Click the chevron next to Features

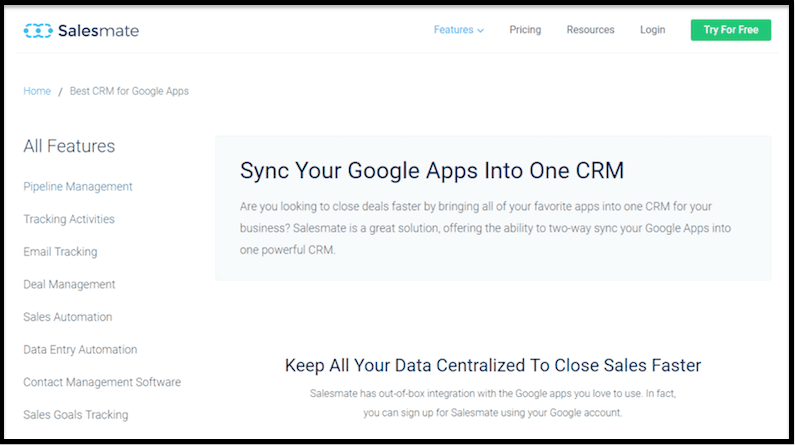pyautogui.click(x=480, y=31)
